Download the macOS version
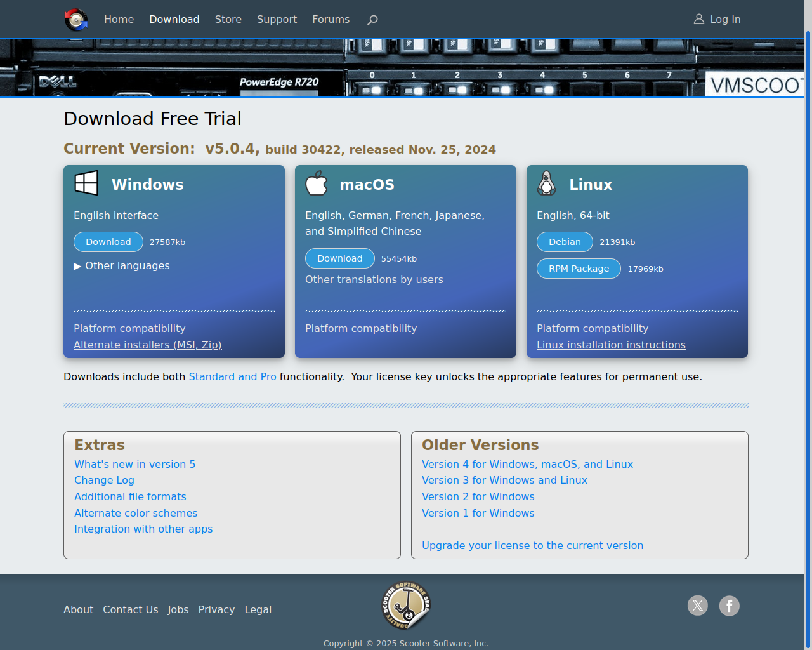Image resolution: width=812 pixels, height=650 pixels. coord(340,258)
